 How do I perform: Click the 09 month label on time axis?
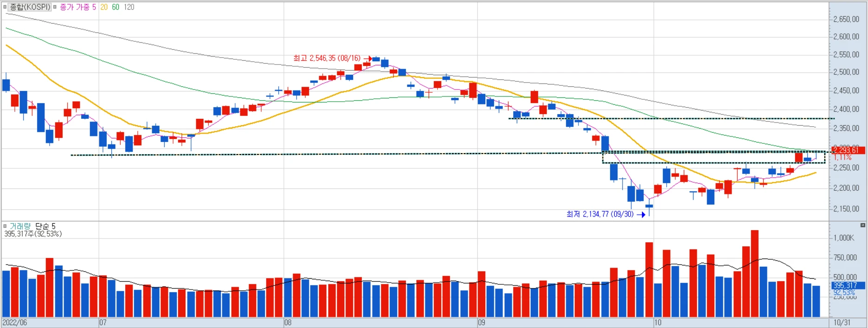click(482, 322)
